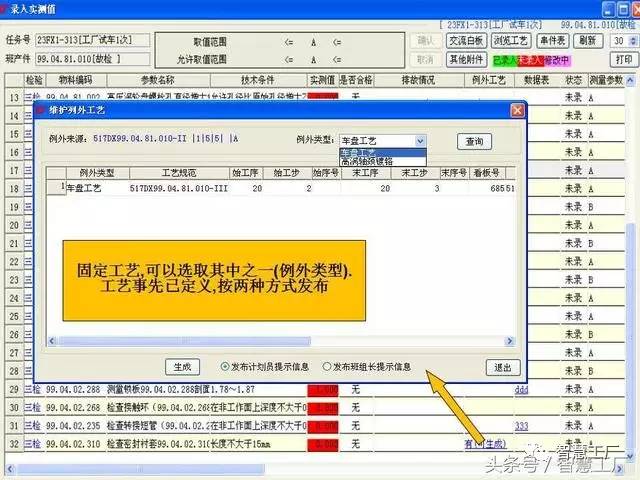Image resolution: width=640 pixels, height=480 pixels.
Task: Click the 刷新 refresh button
Action: tap(589, 41)
